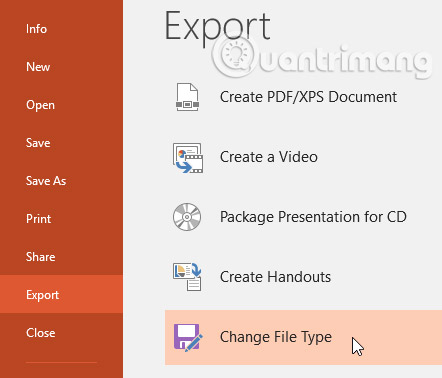Click the Create PDF/XPS Document icon
Screen dimensions: 442x378
pyautogui.click(x=187, y=97)
